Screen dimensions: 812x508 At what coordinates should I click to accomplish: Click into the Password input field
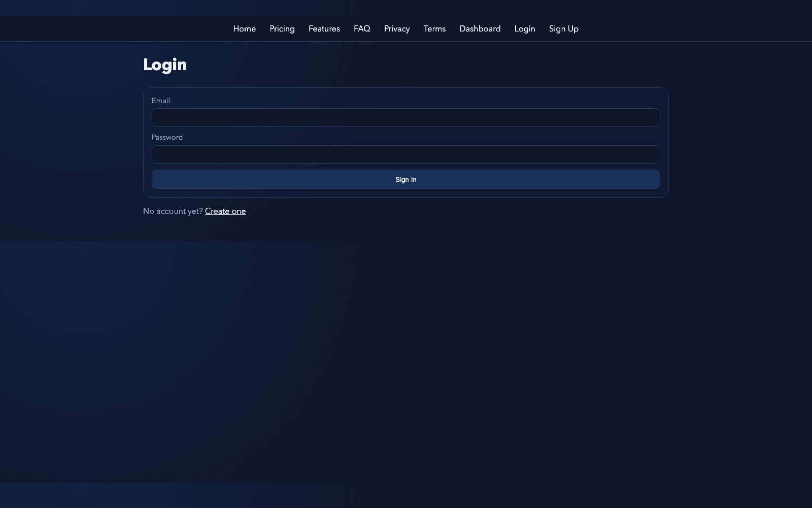point(405,154)
